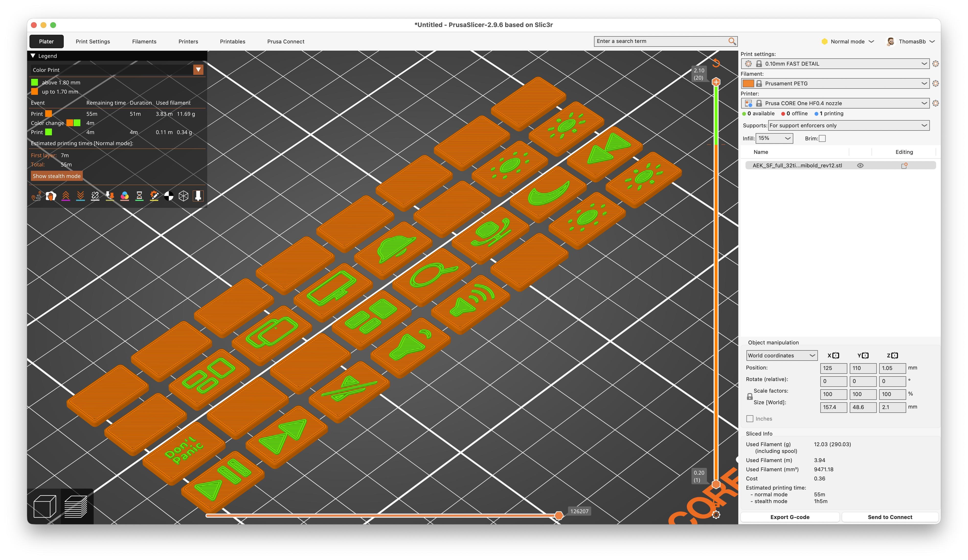Image resolution: width=968 pixels, height=560 pixels.
Task: Open printer preset gear icon
Action: point(935,103)
